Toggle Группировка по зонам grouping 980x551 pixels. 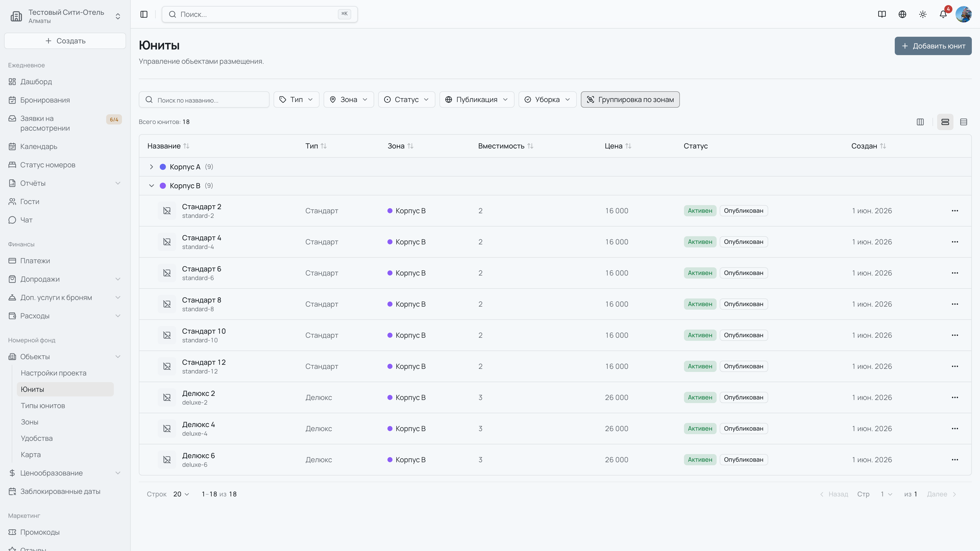pyautogui.click(x=630, y=100)
